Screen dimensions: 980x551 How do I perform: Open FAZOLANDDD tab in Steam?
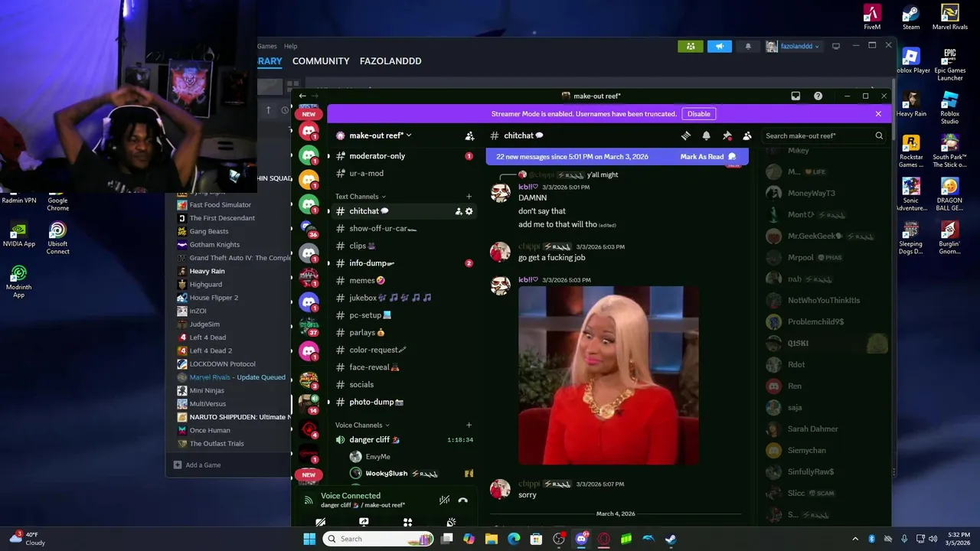coord(390,61)
